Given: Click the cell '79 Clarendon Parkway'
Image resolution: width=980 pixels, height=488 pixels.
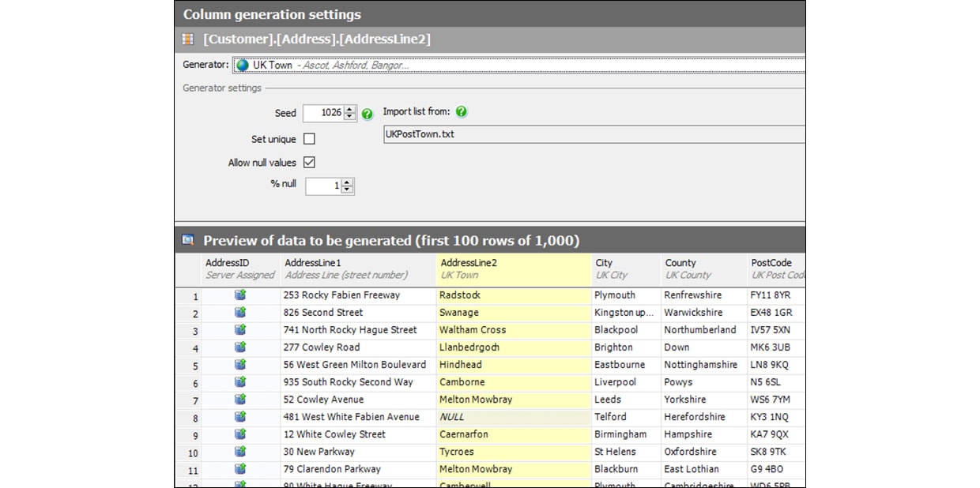Looking at the screenshot, I should click(x=358, y=468).
